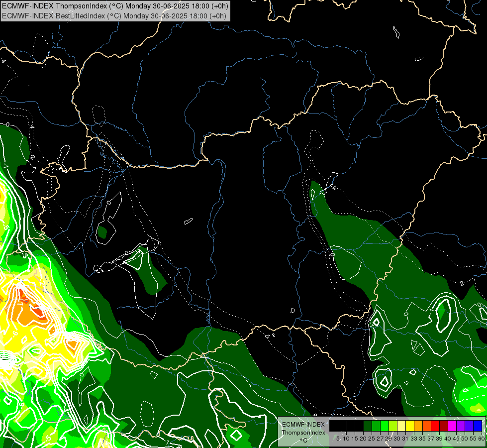Click the legend scale value 37
The image size is (487, 448).
click(x=431, y=439)
